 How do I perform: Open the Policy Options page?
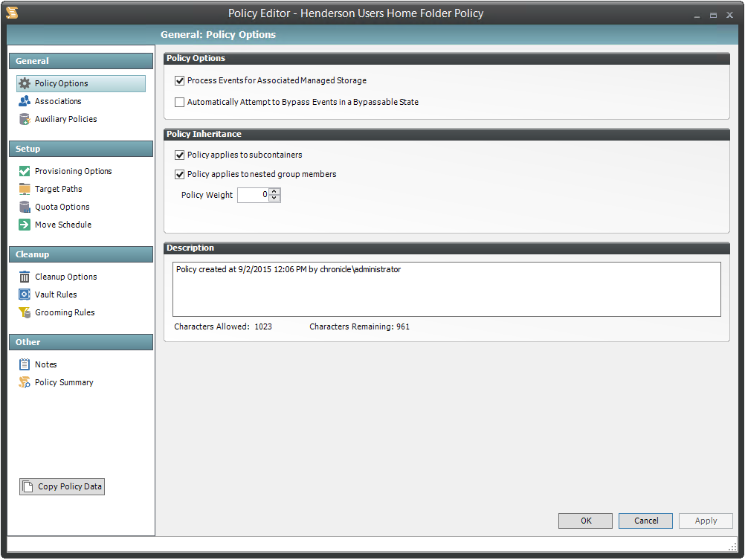click(81, 83)
